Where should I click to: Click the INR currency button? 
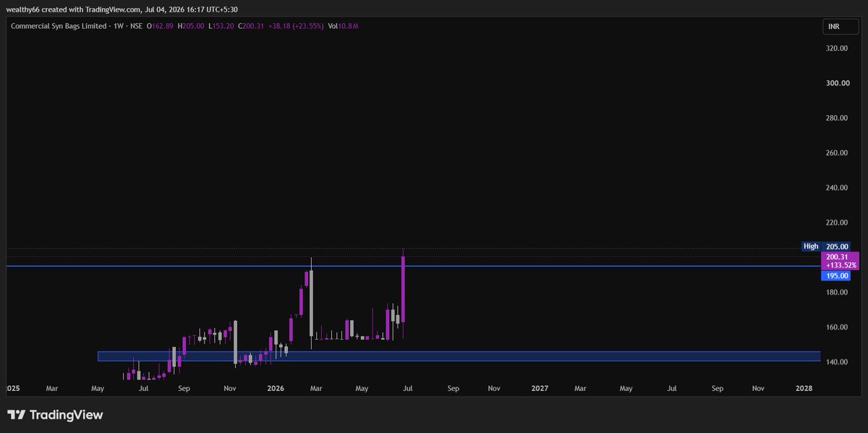(840, 26)
